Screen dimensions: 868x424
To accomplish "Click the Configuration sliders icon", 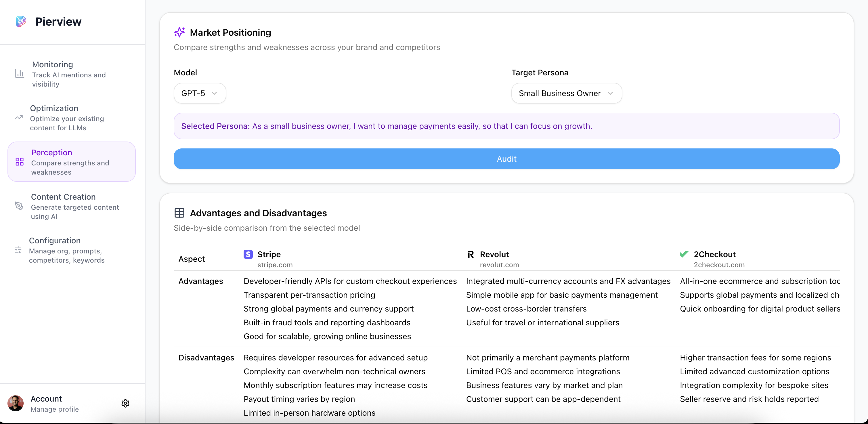I will click(18, 250).
